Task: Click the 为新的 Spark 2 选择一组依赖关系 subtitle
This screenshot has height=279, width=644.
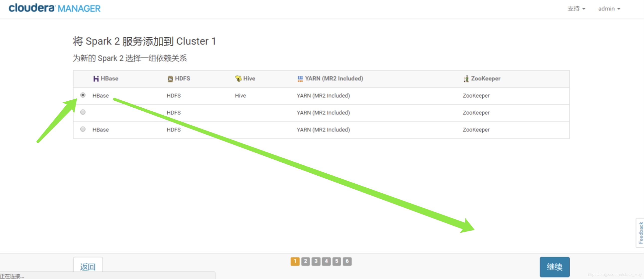Action: click(x=130, y=58)
